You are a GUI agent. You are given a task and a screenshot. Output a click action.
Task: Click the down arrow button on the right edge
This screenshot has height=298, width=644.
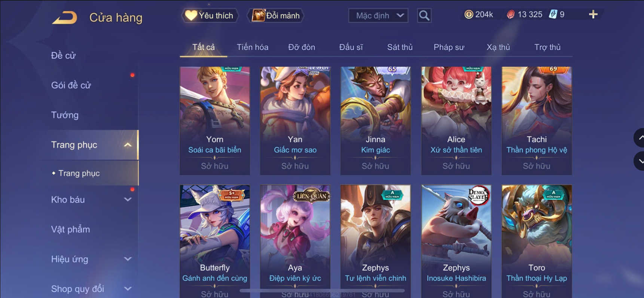click(x=639, y=161)
